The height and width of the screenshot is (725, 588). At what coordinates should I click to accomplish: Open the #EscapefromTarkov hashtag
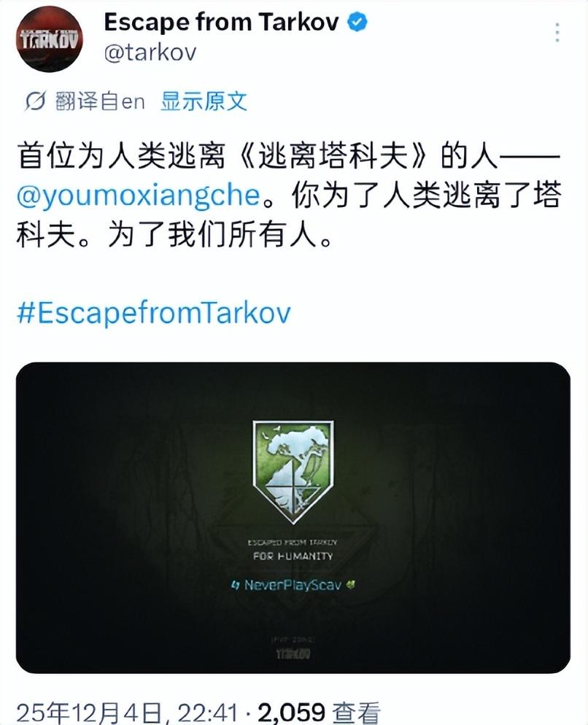click(154, 313)
